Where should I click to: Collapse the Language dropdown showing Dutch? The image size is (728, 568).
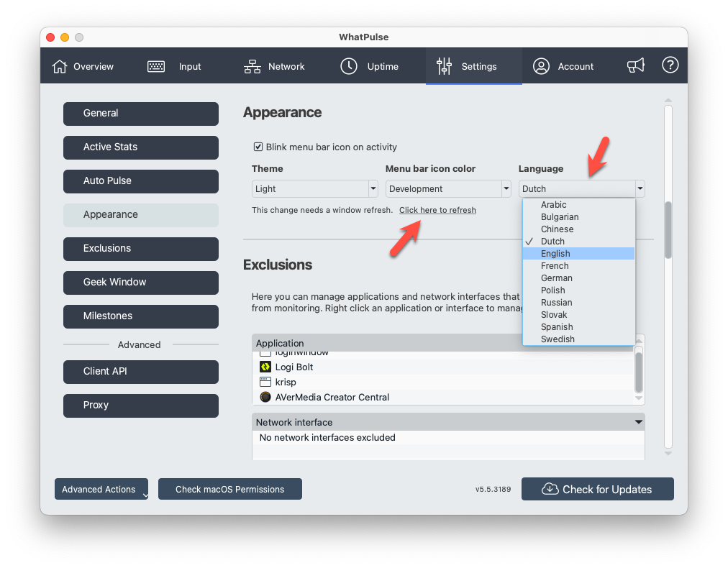[x=582, y=189]
